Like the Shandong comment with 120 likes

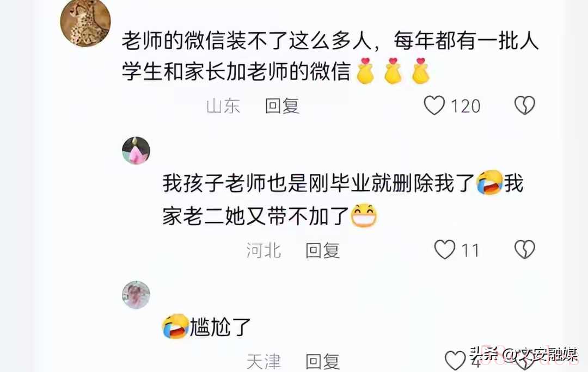tap(434, 106)
